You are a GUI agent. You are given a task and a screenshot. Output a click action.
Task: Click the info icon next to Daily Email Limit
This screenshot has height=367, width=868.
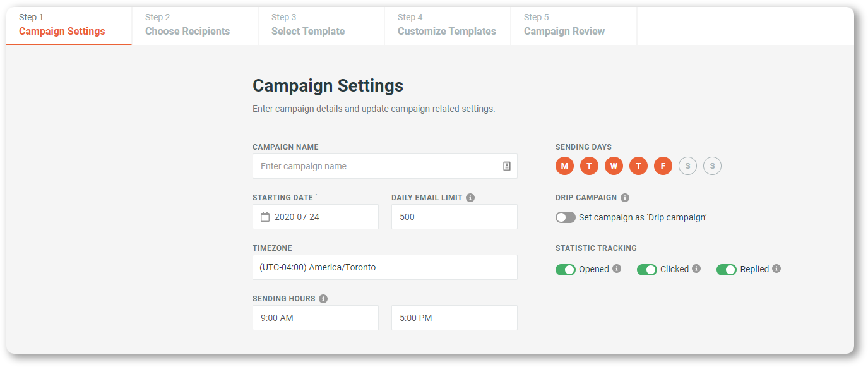[x=470, y=198]
